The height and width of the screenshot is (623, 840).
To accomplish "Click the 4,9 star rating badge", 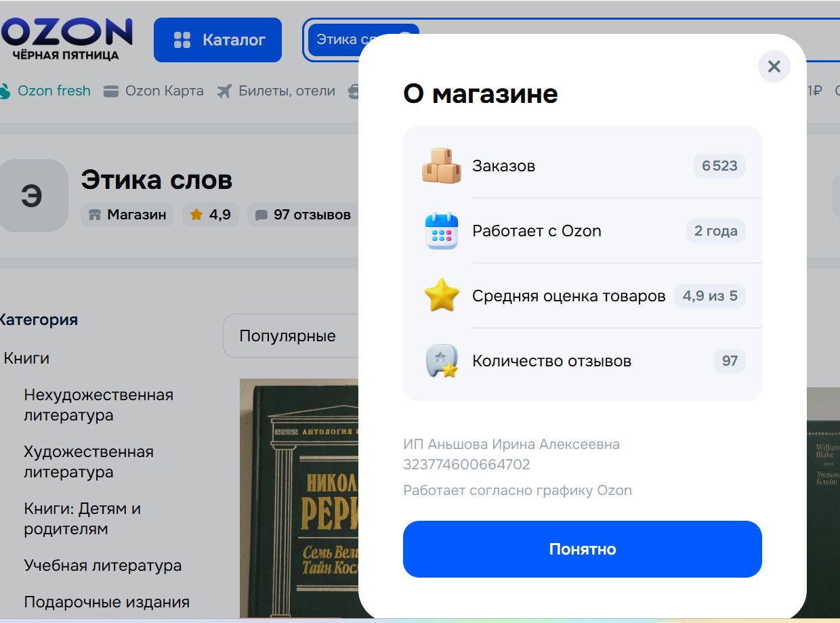I will tap(211, 215).
